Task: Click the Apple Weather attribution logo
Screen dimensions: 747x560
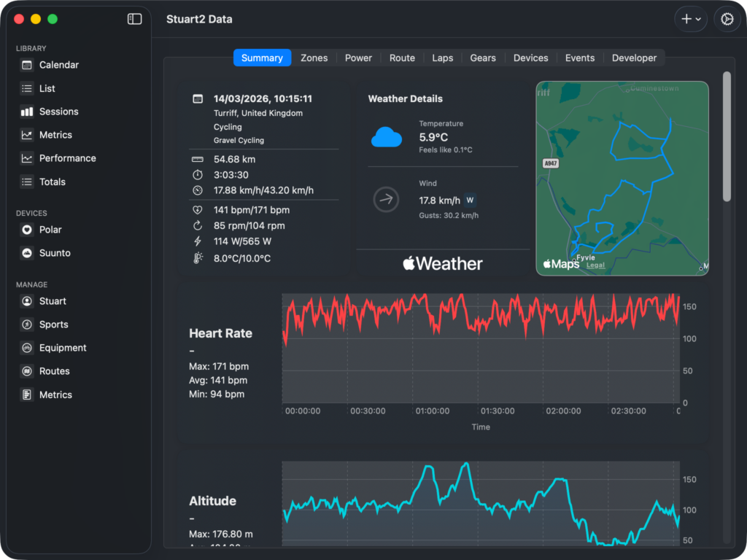Action: tap(442, 264)
